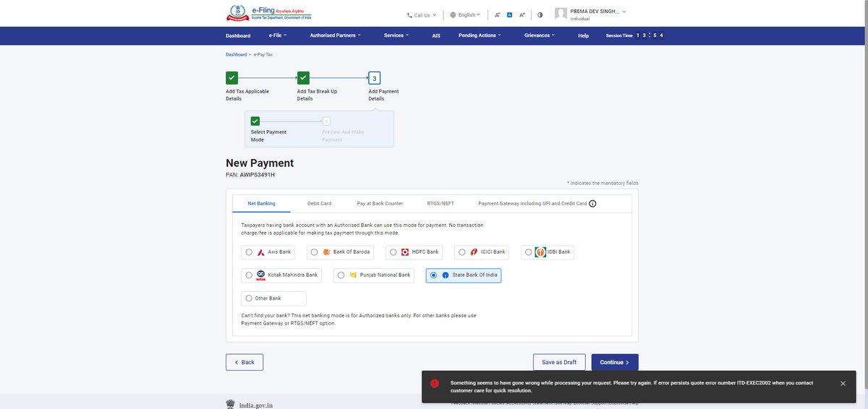The height and width of the screenshot is (409, 868).
Task: Click the Bank Of Baroda logo
Action: pos(326,252)
